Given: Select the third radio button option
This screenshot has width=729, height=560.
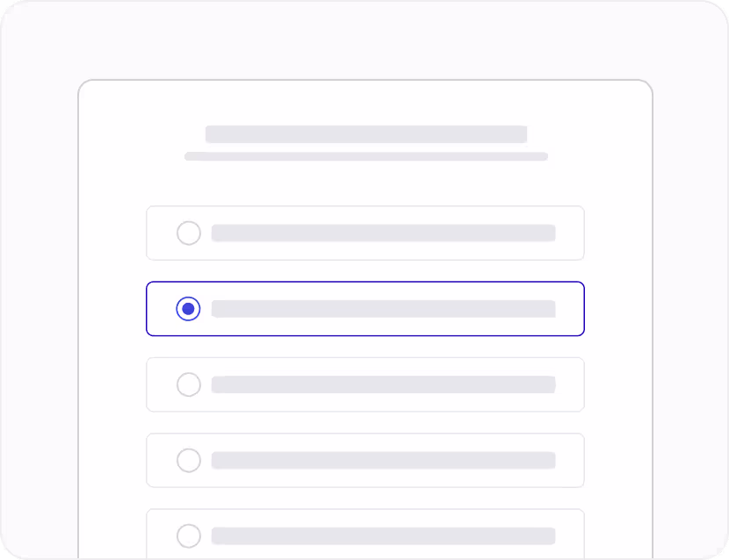Looking at the screenshot, I should click(x=188, y=384).
